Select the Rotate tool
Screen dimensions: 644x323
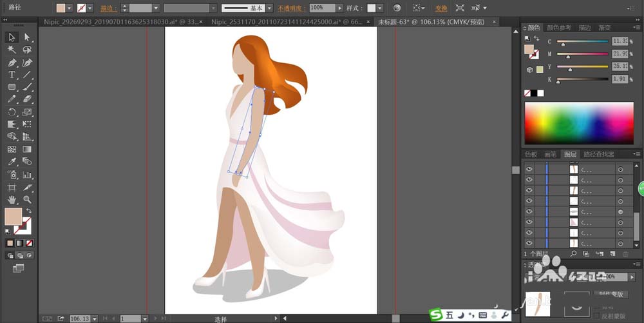pos(12,112)
